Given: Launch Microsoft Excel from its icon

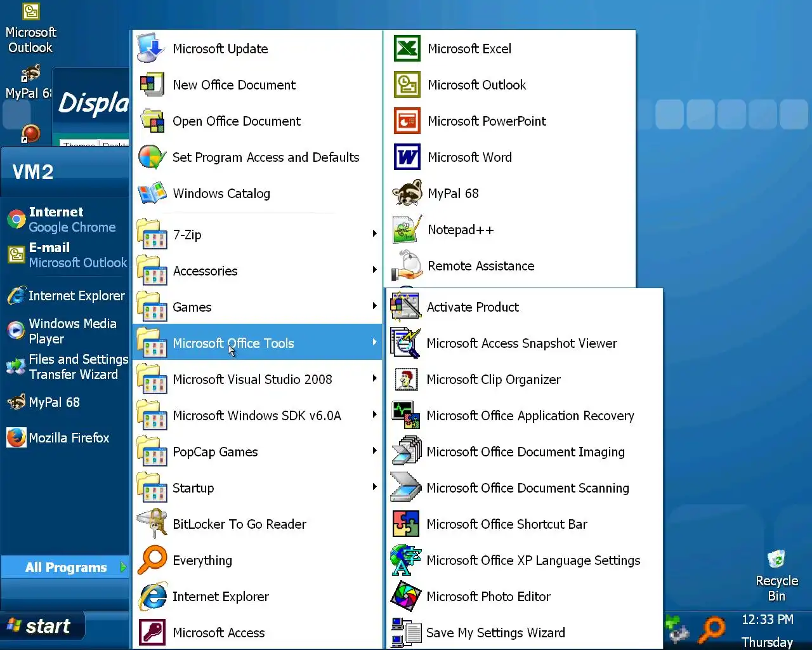Looking at the screenshot, I should 407,49.
